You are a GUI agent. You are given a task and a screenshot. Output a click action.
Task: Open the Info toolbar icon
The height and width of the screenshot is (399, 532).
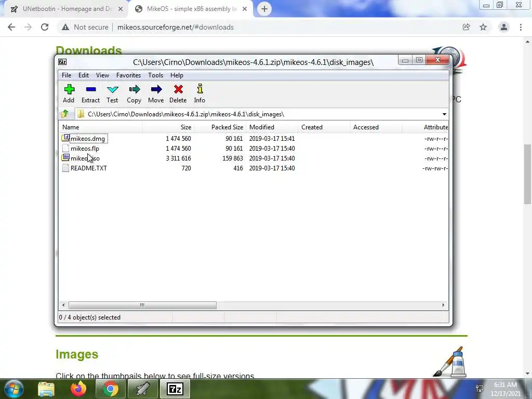pyautogui.click(x=199, y=89)
